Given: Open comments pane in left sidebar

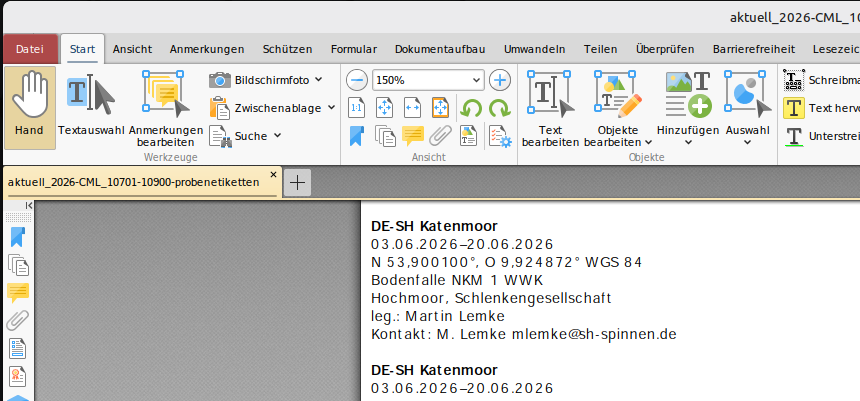Looking at the screenshot, I should 18,293.
